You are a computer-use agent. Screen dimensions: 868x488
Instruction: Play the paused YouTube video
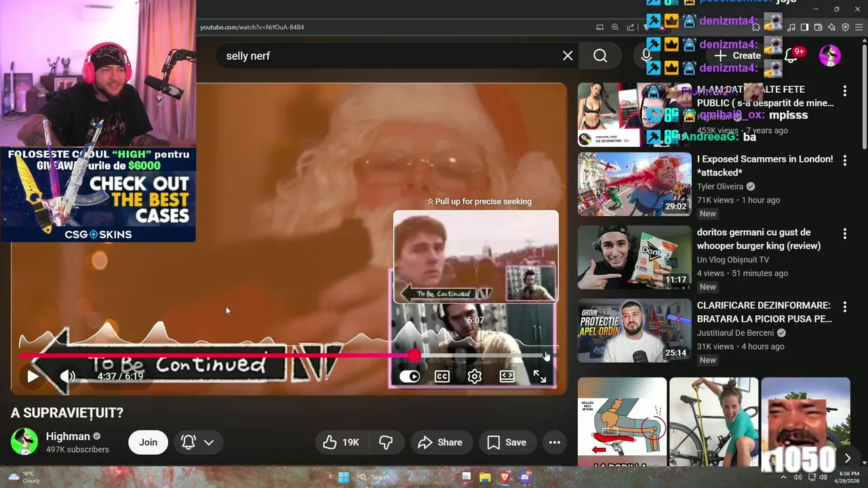pos(33,376)
